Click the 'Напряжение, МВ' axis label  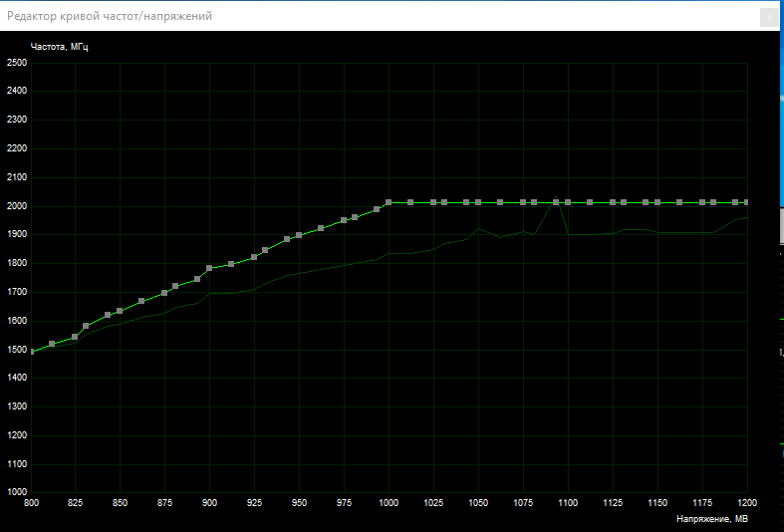coord(712,519)
